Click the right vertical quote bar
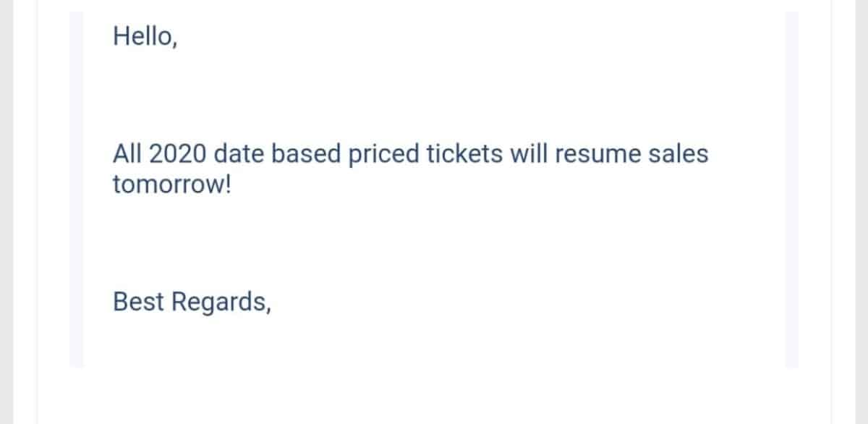The width and height of the screenshot is (868, 424). tap(791, 189)
